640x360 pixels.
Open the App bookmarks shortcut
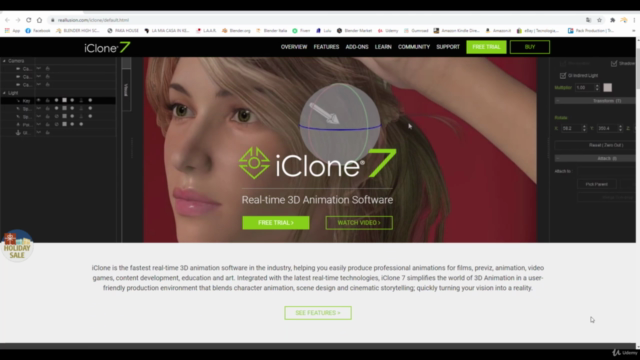tap(12, 31)
